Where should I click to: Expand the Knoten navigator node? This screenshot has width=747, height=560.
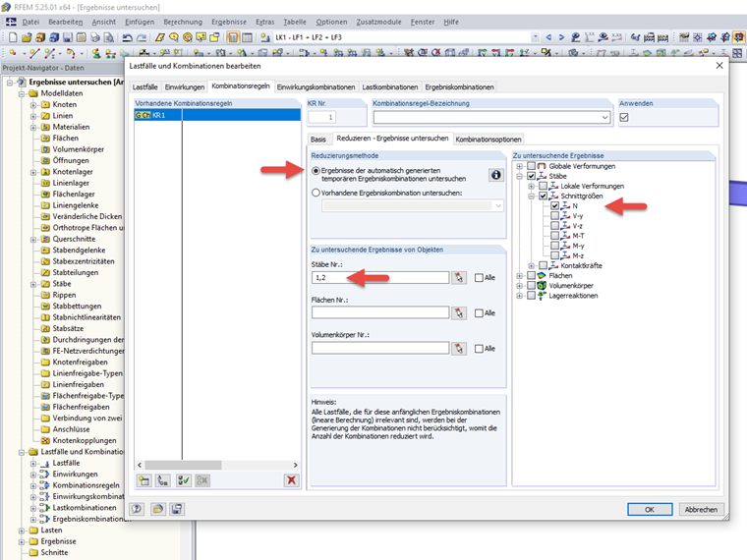(32, 105)
